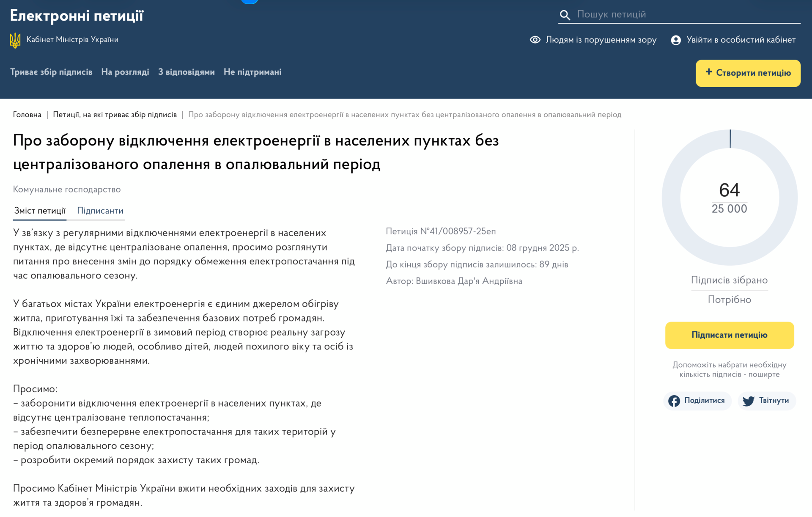Open Триває збір підписів section
The width and height of the screenshot is (812, 517).
point(51,72)
